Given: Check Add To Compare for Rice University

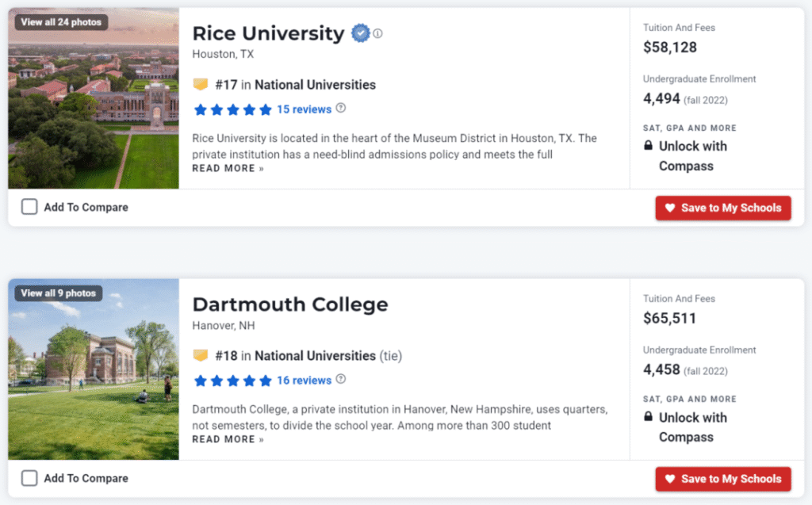Looking at the screenshot, I should pyautogui.click(x=29, y=207).
